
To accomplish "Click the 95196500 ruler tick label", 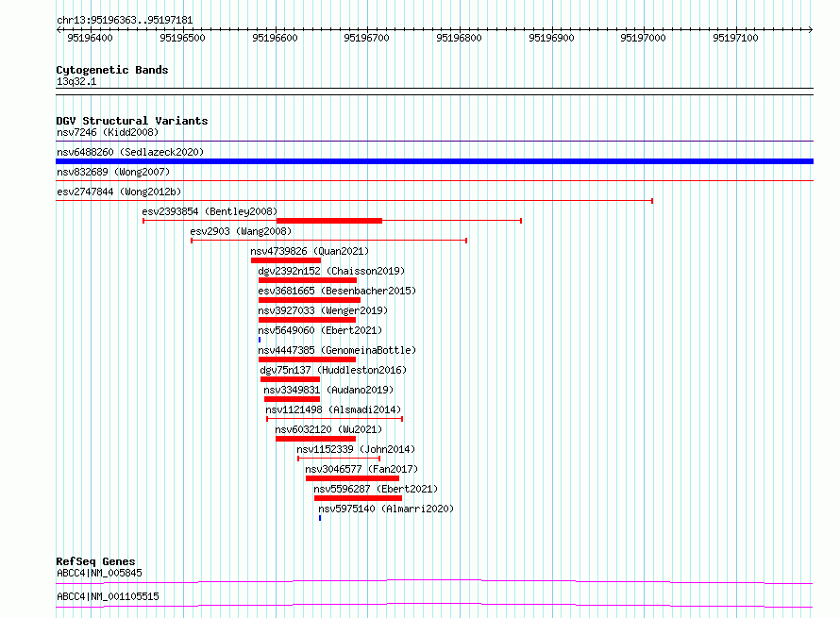I will (x=183, y=38).
